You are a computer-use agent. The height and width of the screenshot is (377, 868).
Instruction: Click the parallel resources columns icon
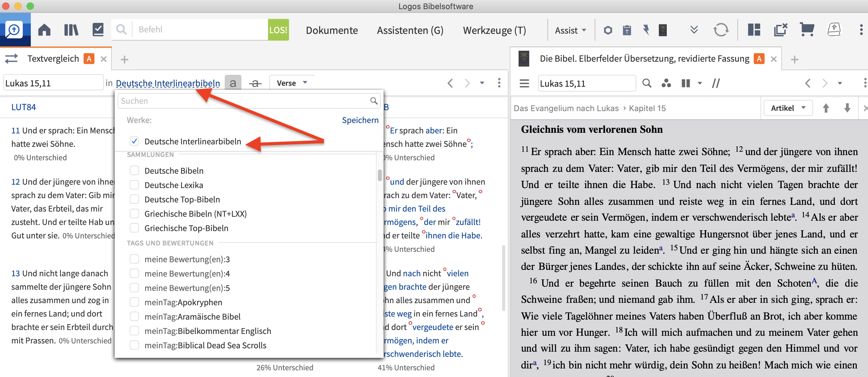(x=686, y=83)
